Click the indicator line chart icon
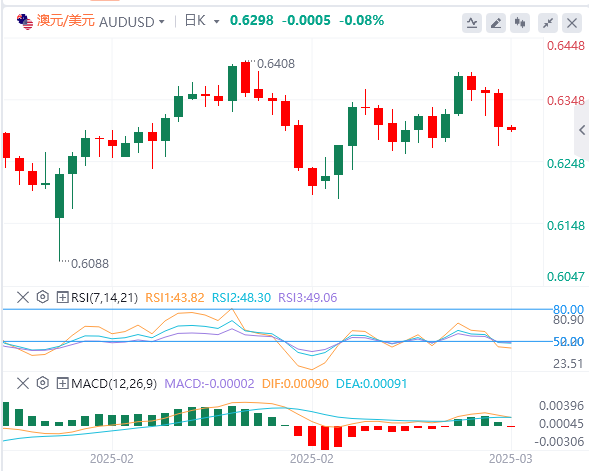The width and height of the screenshot is (589, 471). point(472,23)
